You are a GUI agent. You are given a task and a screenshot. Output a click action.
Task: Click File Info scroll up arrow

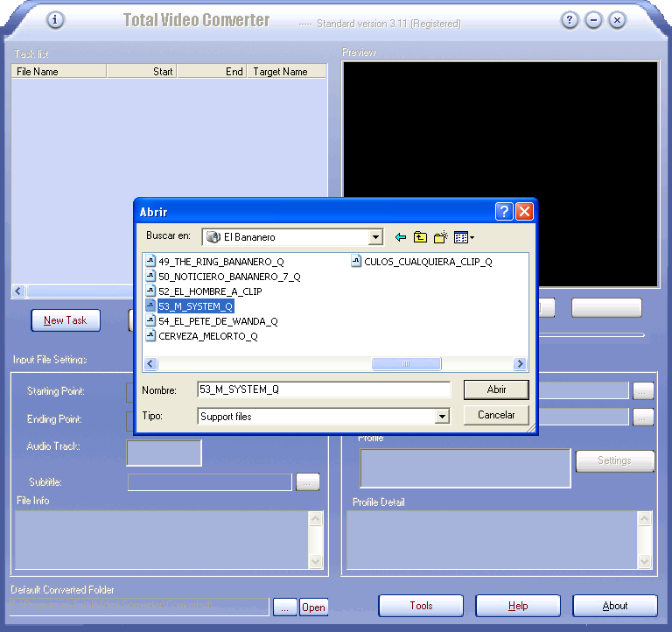click(x=315, y=519)
